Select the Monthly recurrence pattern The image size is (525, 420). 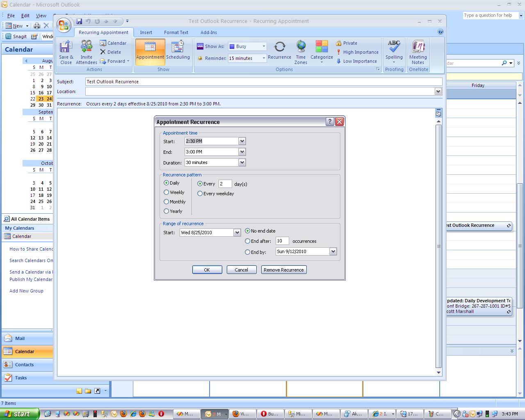tap(175, 202)
